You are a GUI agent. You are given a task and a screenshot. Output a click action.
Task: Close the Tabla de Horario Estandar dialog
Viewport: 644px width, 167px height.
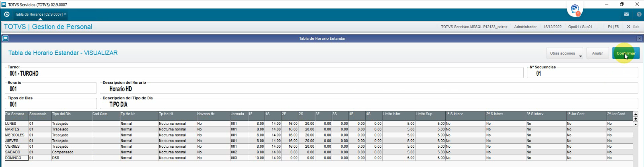[639, 39]
